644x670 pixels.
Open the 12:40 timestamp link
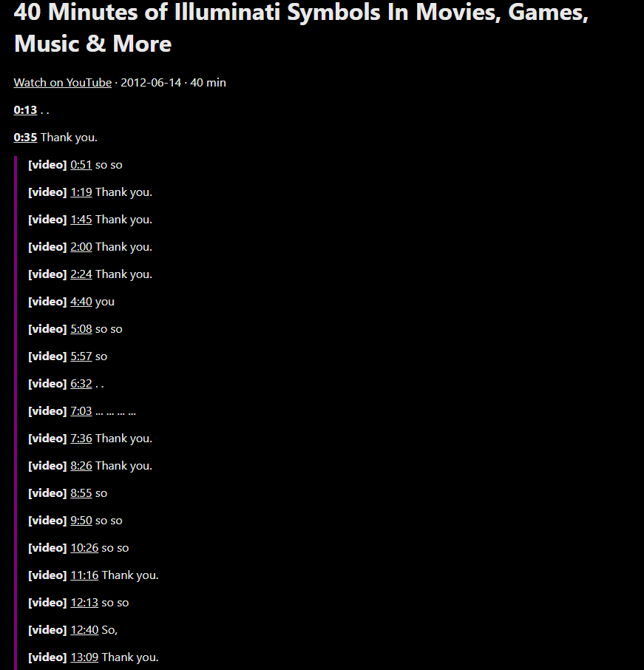click(x=84, y=629)
